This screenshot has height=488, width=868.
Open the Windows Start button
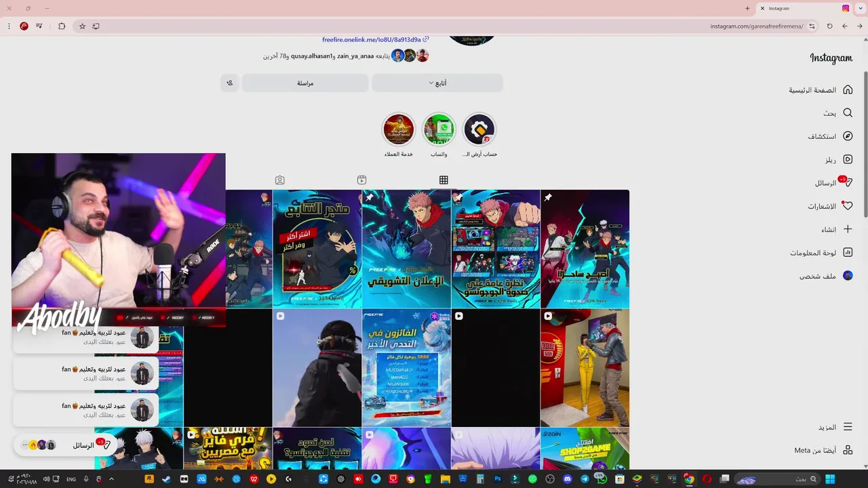[x=830, y=479]
